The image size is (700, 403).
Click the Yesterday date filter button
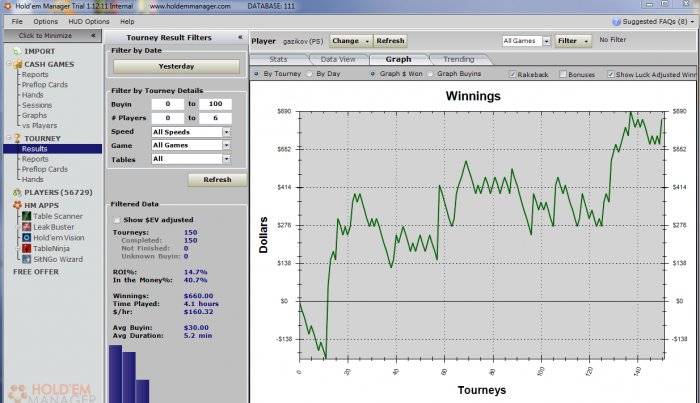click(176, 66)
